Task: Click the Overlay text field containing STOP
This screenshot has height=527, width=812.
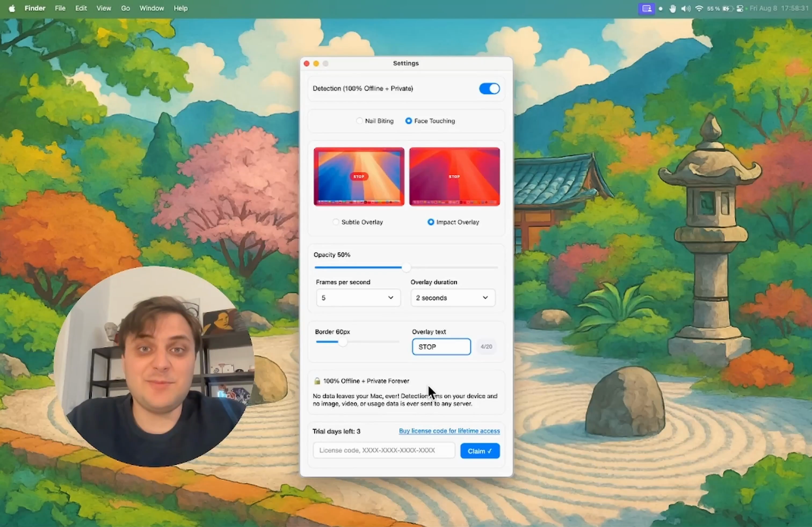Action: [441, 347]
